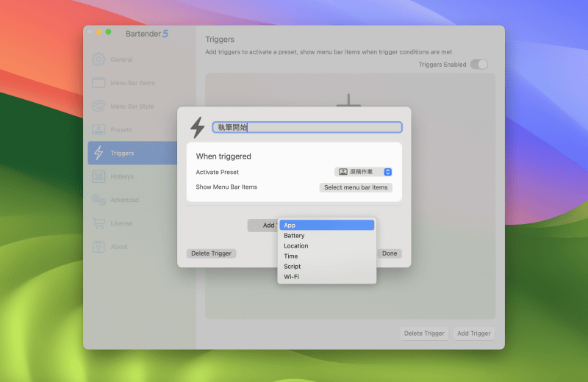Click the Bartender 5 title text

click(x=147, y=34)
